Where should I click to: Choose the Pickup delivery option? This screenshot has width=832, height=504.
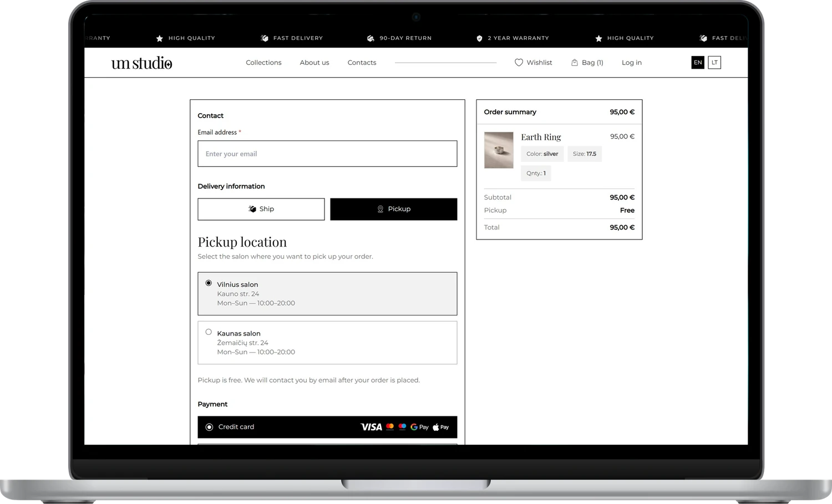(x=394, y=209)
